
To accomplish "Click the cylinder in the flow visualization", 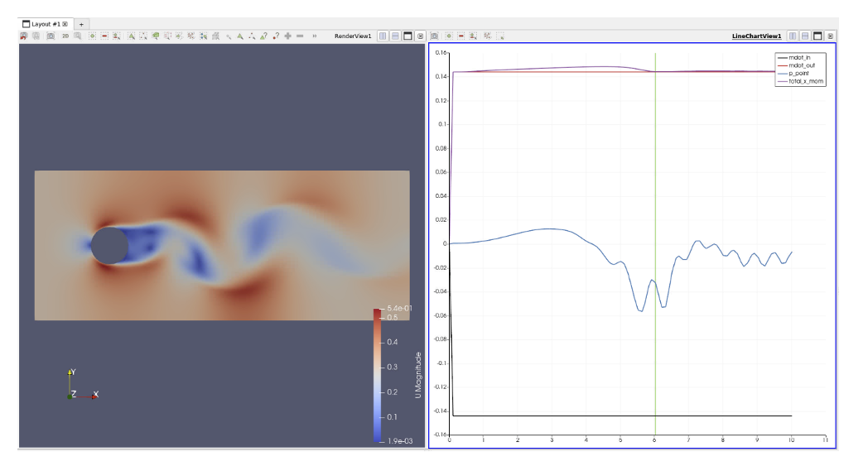I will point(109,246).
